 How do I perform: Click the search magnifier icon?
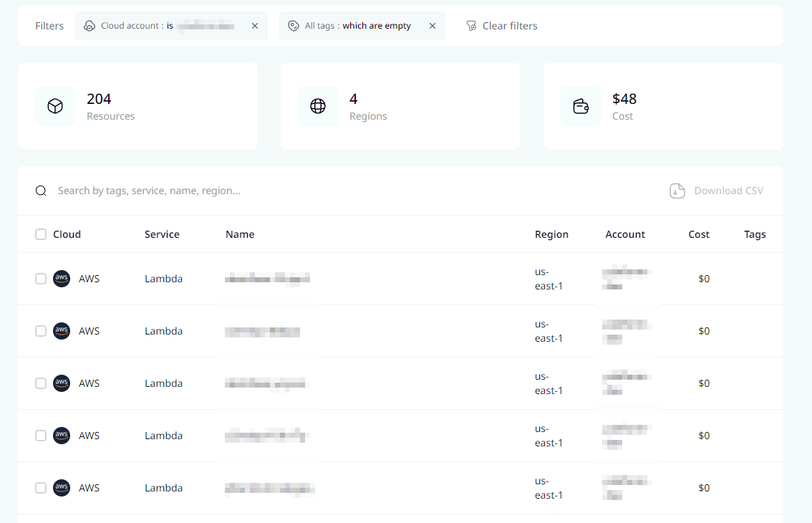pos(41,191)
